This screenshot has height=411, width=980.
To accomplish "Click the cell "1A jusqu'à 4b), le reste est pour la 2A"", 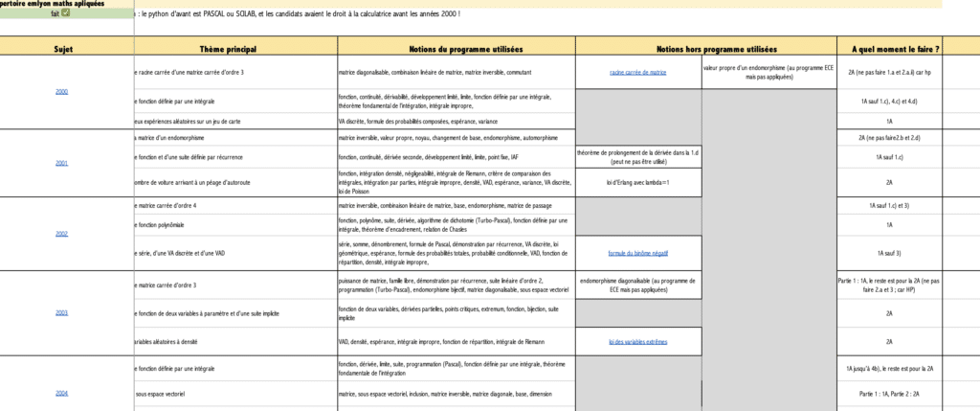I will coord(889,369).
